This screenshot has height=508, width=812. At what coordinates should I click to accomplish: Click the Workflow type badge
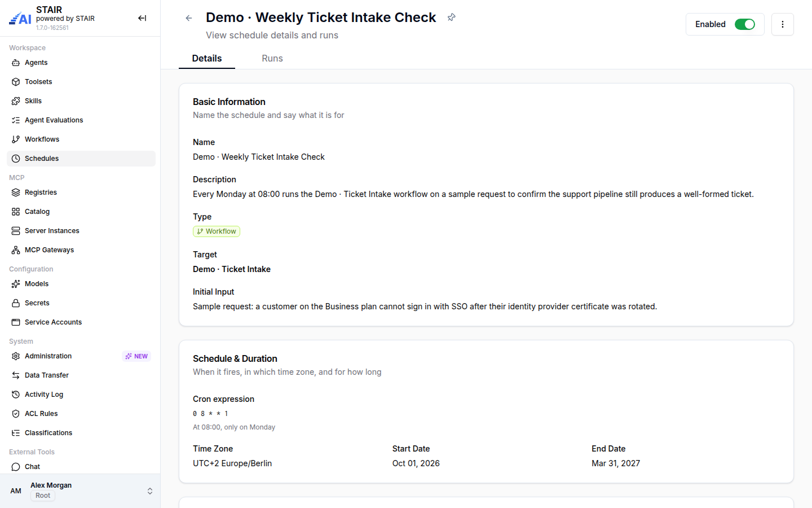[217, 231]
